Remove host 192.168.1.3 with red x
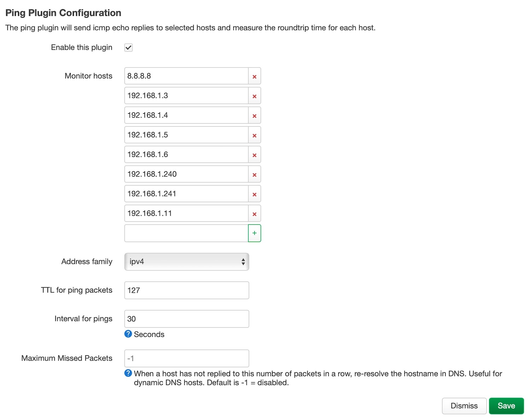Image resolution: width=530 pixels, height=420 pixels. (x=254, y=96)
